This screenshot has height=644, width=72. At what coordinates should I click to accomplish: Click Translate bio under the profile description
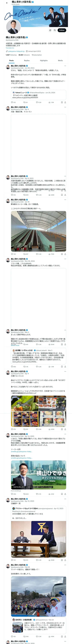10,48
